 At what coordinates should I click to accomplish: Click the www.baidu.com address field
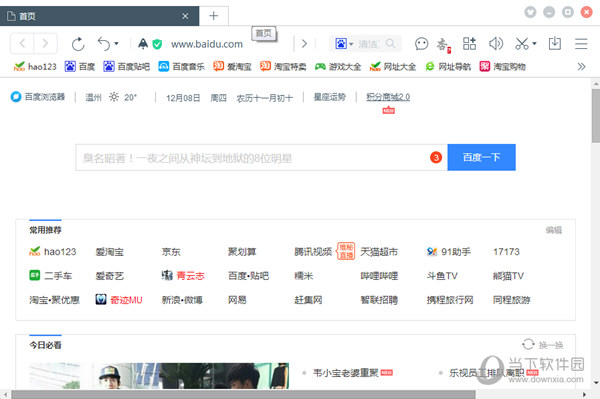pyautogui.click(x=207, y=44)
